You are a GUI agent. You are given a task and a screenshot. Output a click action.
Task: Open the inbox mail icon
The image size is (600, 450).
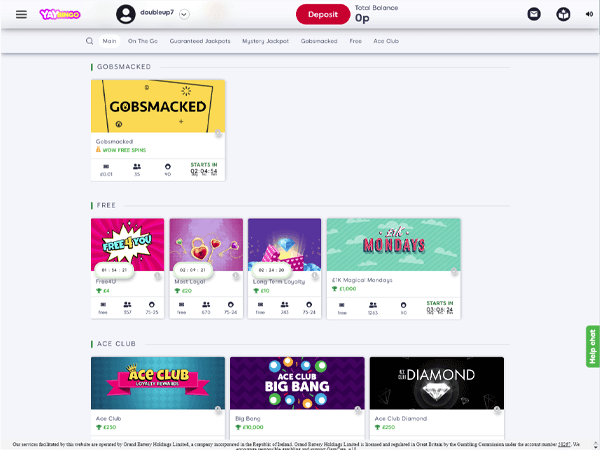coord(534,15)
